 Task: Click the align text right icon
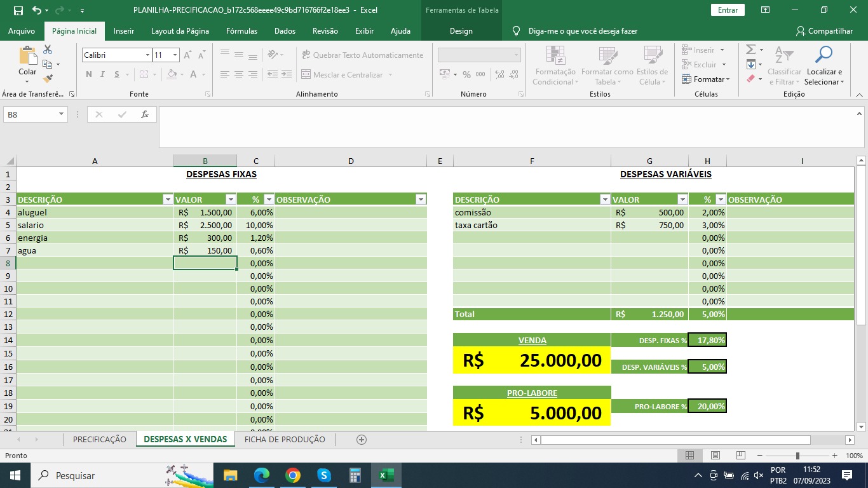pyautogui.click(x=254, y=74)
